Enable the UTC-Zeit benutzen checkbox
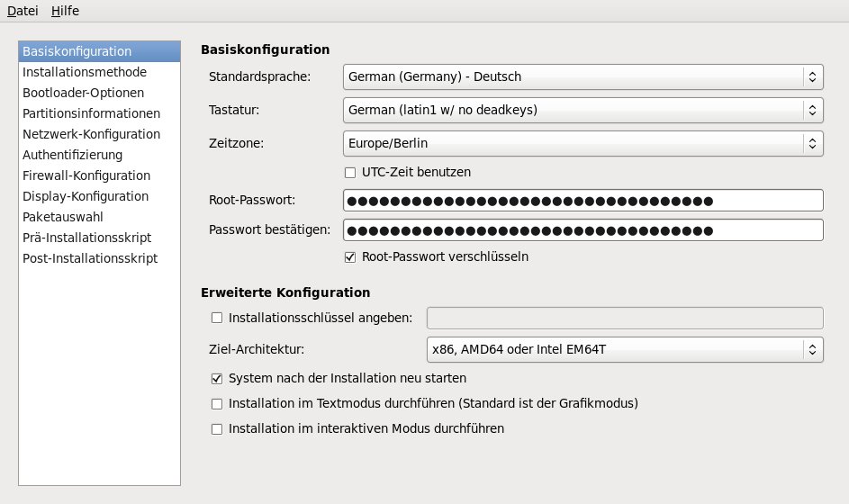 point(351,172)
